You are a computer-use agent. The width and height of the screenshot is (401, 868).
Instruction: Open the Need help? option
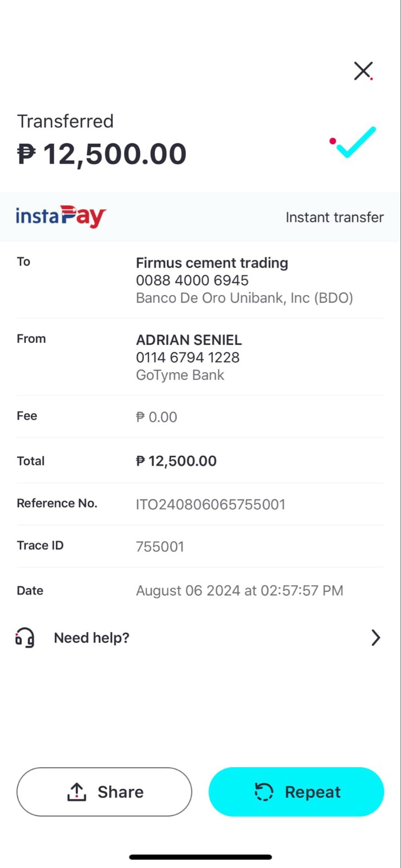click(92, 637)
